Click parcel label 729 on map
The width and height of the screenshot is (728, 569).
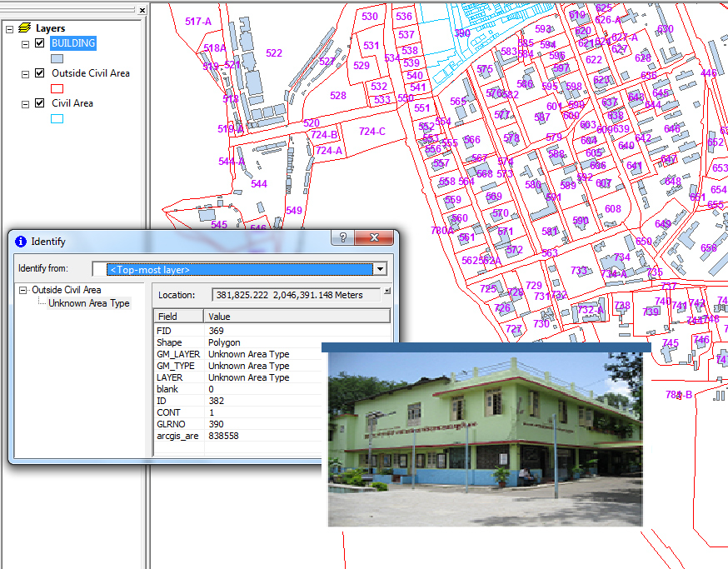534,285
